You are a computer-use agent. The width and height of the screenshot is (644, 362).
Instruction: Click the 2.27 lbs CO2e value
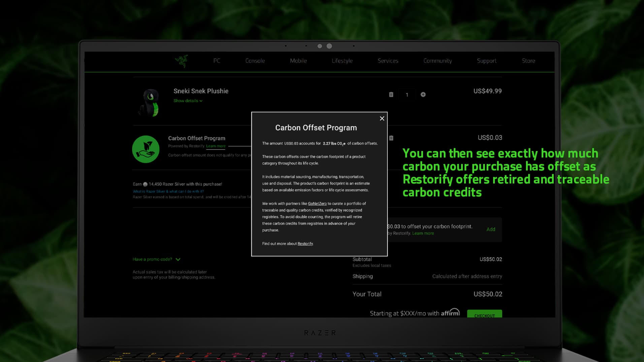pyautogui.click(x=334, y=143)
